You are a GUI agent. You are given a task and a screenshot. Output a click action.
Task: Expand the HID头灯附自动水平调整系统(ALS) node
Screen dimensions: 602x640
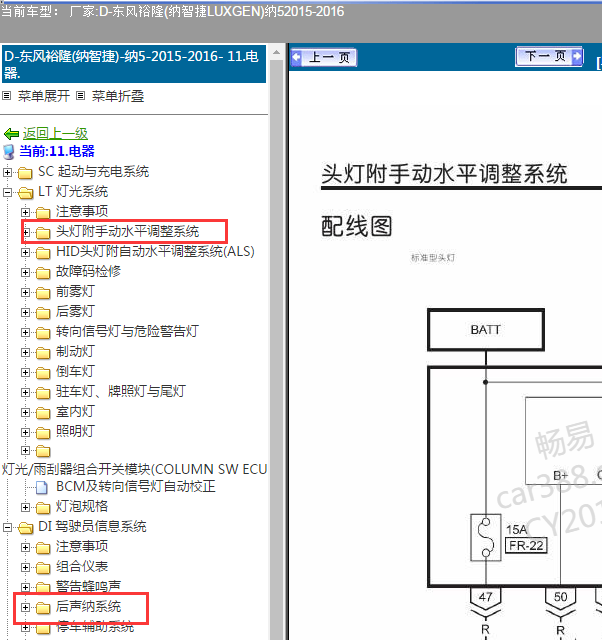pos(26,253)
